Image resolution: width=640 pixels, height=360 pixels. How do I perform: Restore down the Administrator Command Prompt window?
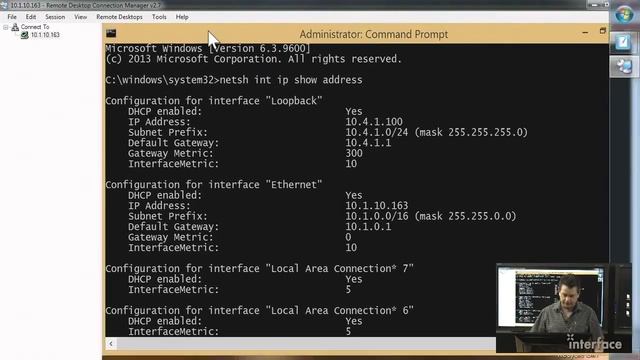[602, 31]
